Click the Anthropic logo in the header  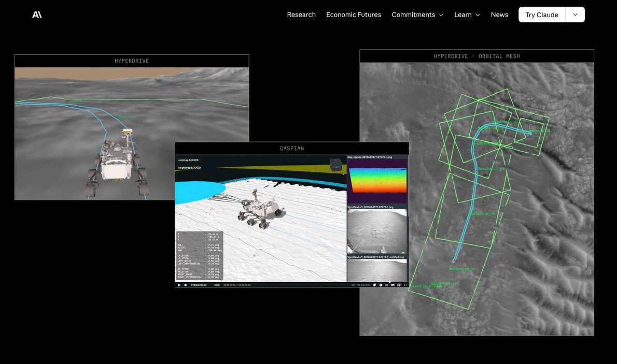tap(37, 14)
